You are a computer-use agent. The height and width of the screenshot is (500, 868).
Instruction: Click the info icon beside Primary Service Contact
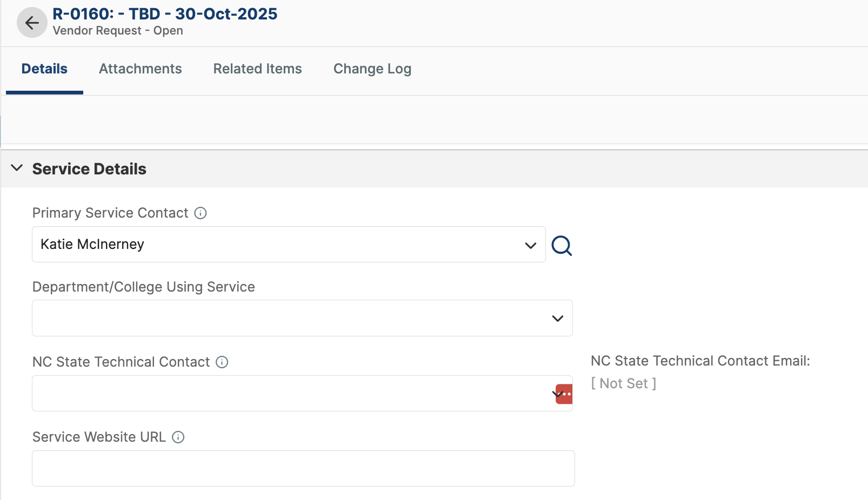pyautogui.click(x=200, y=213)
